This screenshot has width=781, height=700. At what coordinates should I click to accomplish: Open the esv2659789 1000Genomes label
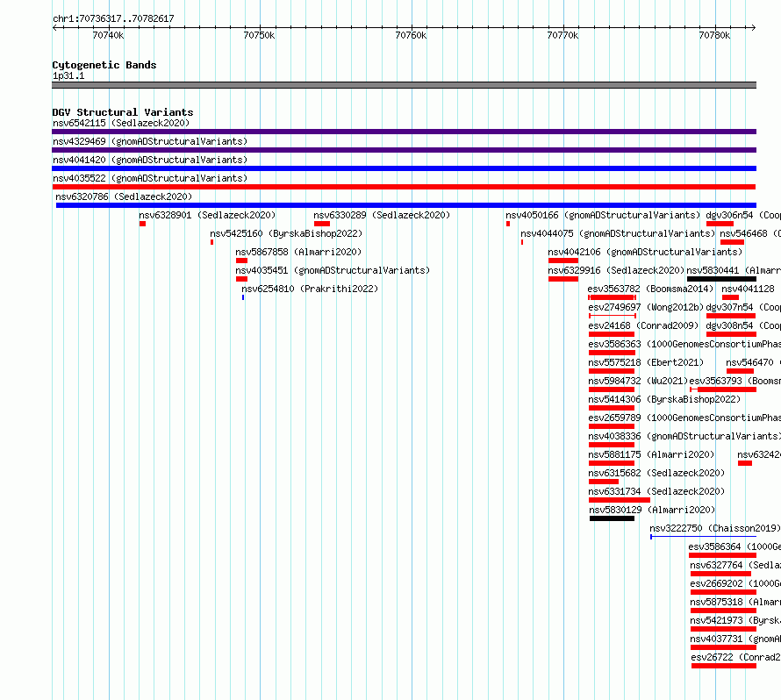[684, 418]
